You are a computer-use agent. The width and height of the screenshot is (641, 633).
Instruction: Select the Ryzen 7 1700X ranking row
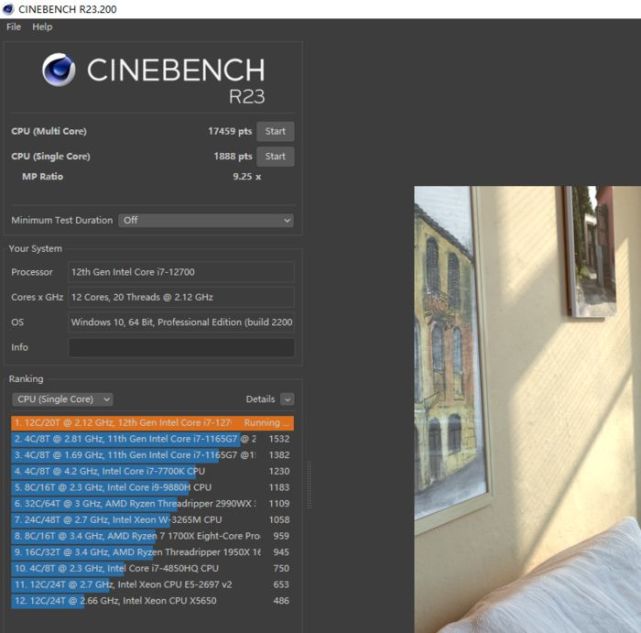pos(152,536)
